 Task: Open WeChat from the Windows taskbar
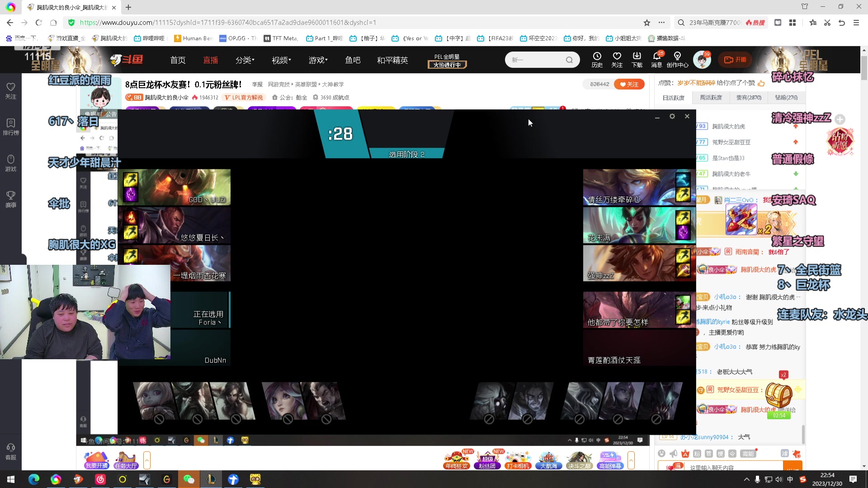coord(189,479)
